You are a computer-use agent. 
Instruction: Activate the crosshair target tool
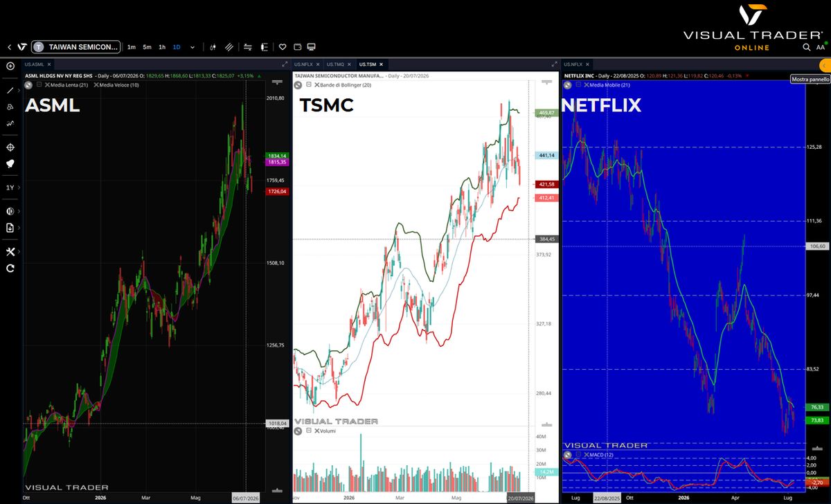click(x=10, y=147)
